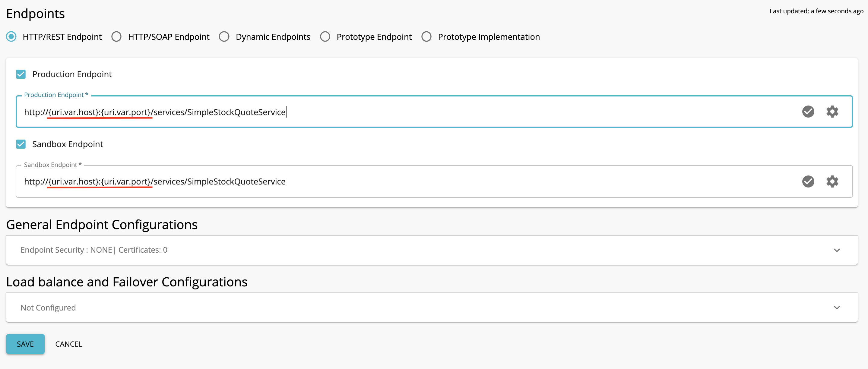The height and width of the screenshot is (369, 868).
Task: Uncheck the Production Endpoint checkbox
Action: pos(21,74)
